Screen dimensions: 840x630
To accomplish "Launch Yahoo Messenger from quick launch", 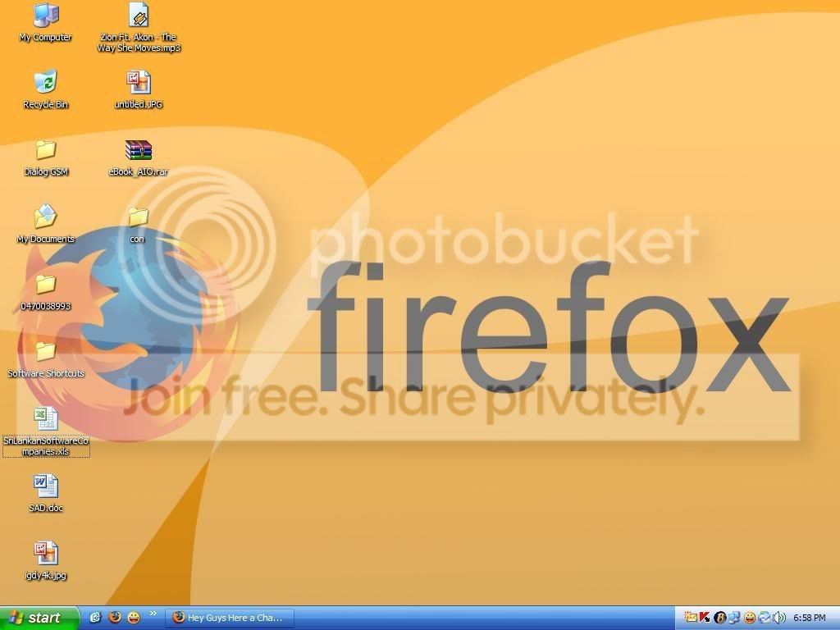I will click(x=134, y=618).
